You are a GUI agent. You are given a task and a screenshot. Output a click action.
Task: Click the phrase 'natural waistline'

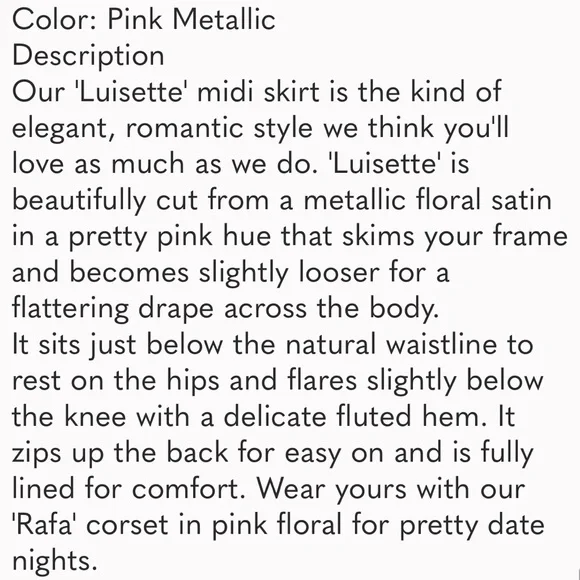[x=391, y=344]
